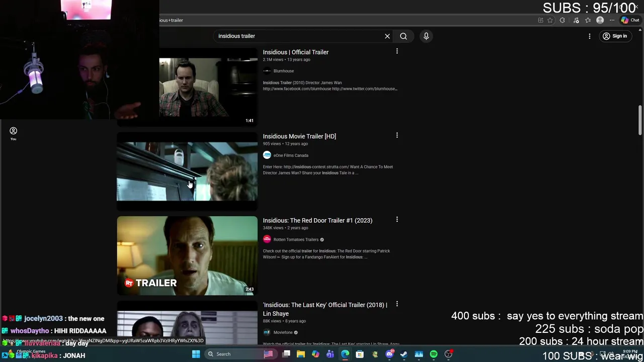This screenshot has width=644, height=362.
Task: Add page to favorites with star icon
Action: click(x=550, y=20)
